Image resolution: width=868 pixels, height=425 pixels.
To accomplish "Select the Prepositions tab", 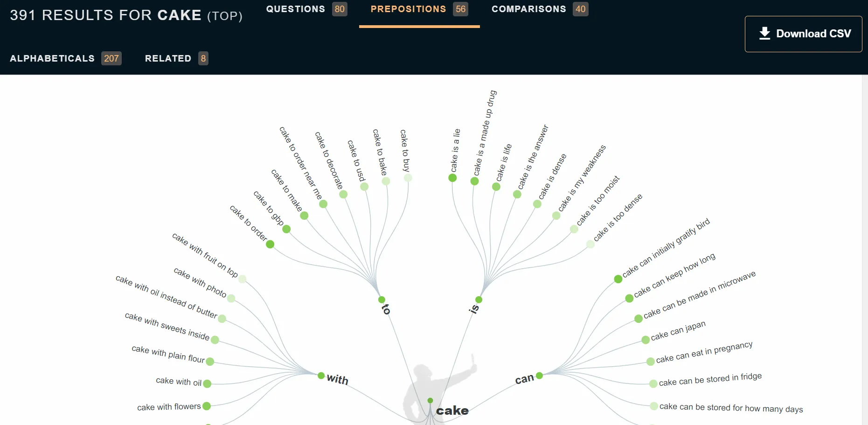I will tap(418, 9).
